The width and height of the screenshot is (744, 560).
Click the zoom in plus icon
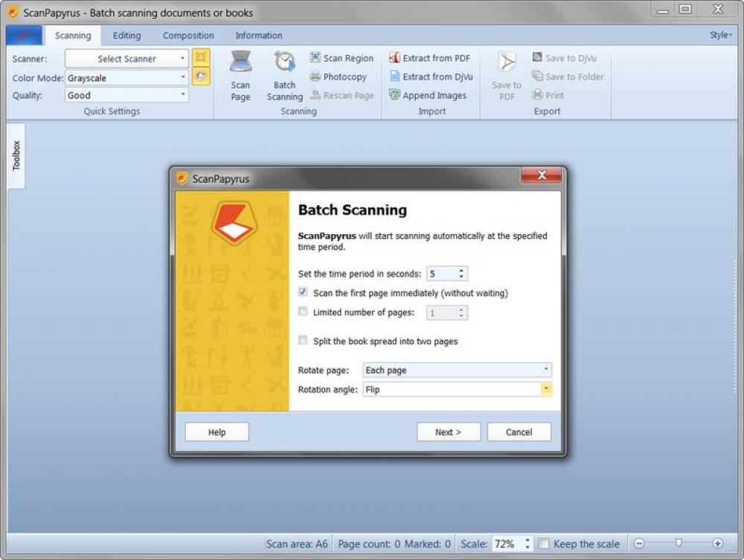tap(717, 544)
